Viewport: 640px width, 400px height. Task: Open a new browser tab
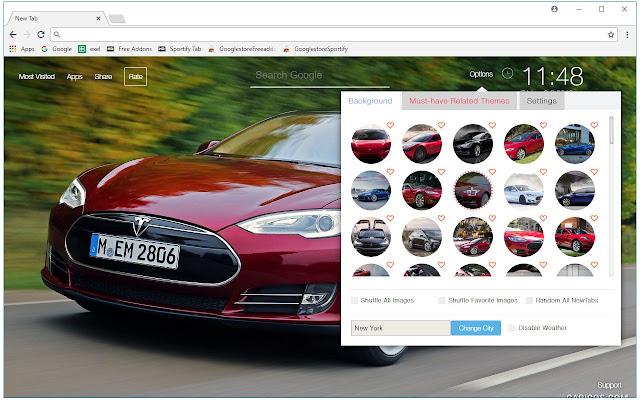[118, 19]
